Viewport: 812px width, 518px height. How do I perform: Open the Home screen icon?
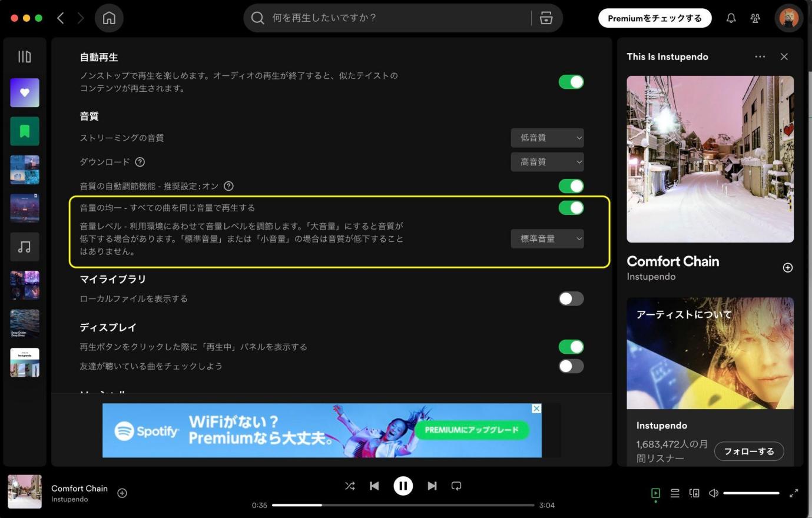coord(109,18)
